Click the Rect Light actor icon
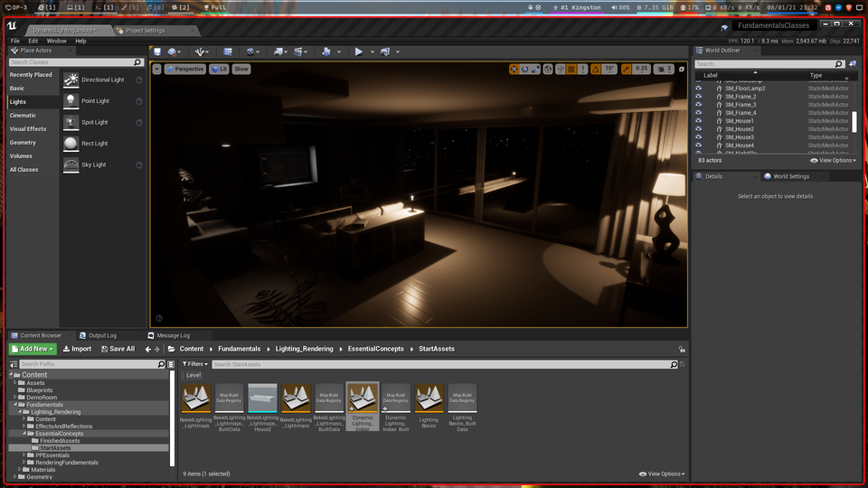Image resolution: width=868 pixels, height=488 pixels. click(x=72, y=144)
